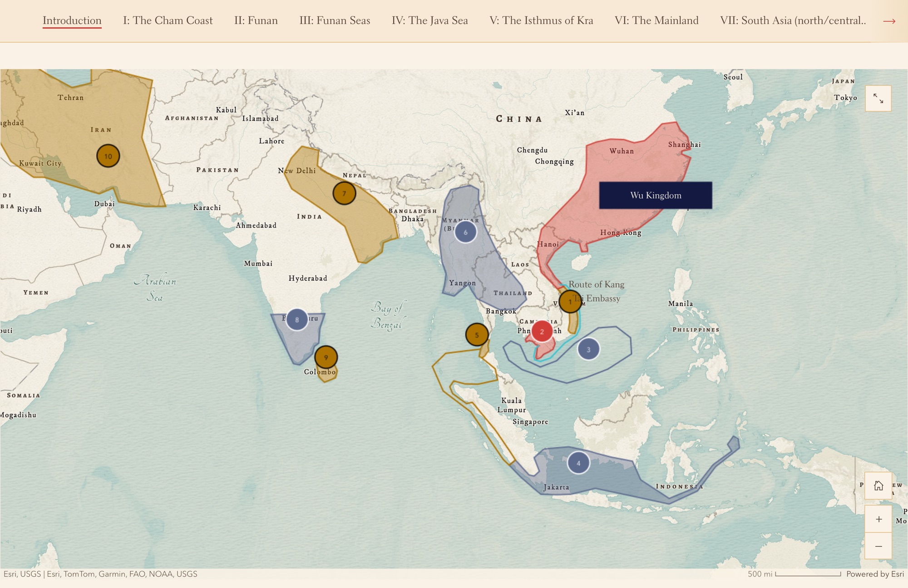The width and height of the screenshot is (908, 588).
Task: Open the Powered by Esri link
Action: tap(875, 574)
